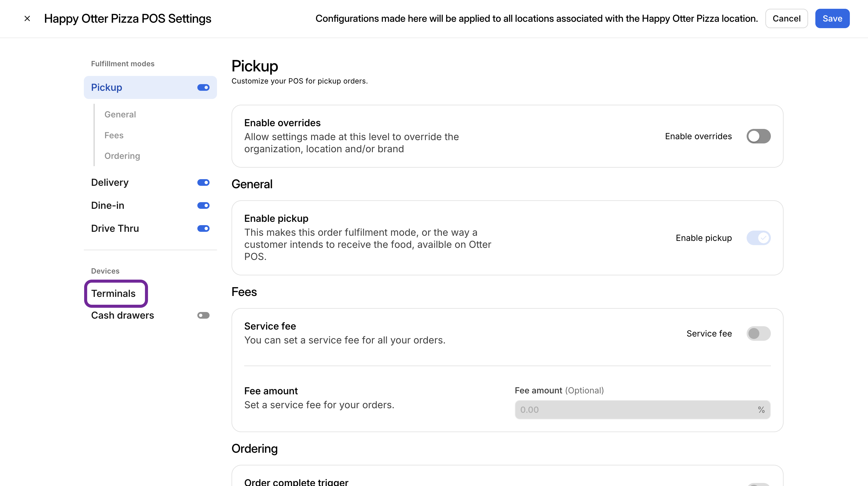
Task: Click the percent symbol in Fee amount field
Action: pos(761,410)
